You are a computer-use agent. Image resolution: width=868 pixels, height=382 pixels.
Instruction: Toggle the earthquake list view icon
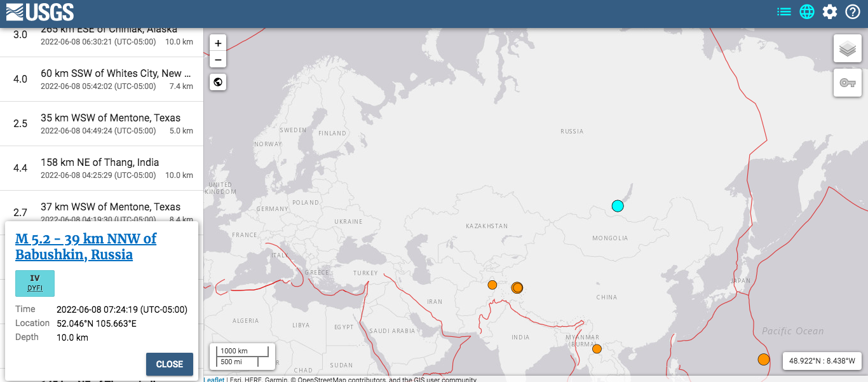(784, 11)
